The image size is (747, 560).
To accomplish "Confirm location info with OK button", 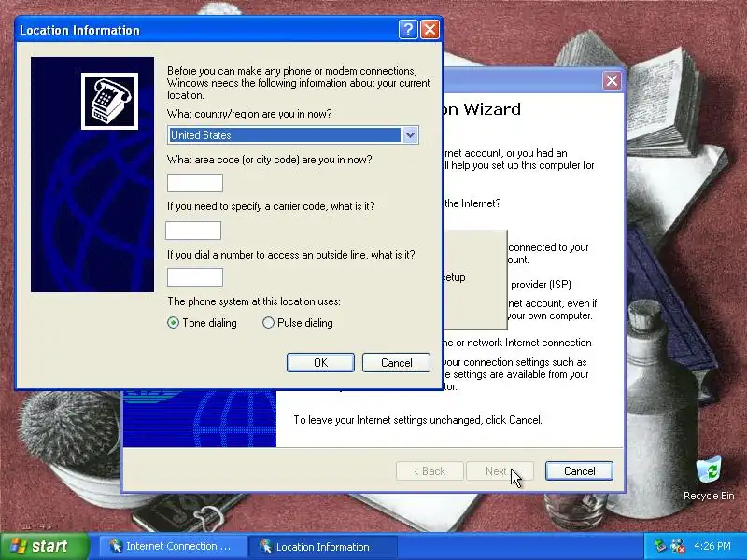I will [320, 363].
